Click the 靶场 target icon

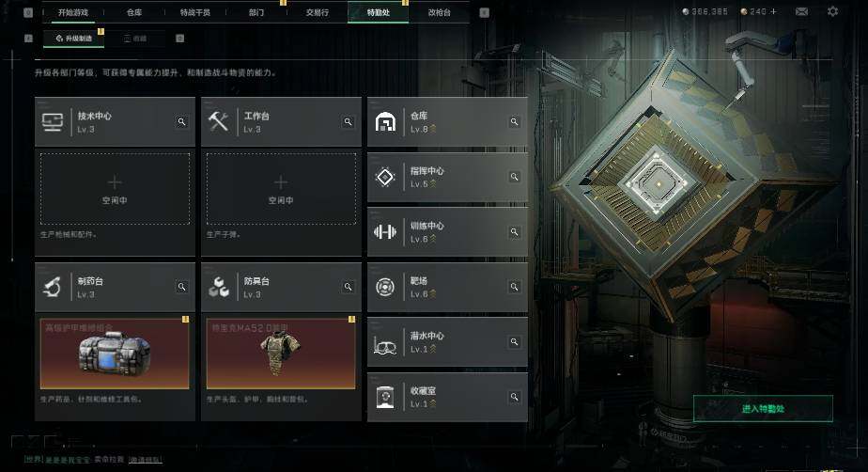click(385, 287)
